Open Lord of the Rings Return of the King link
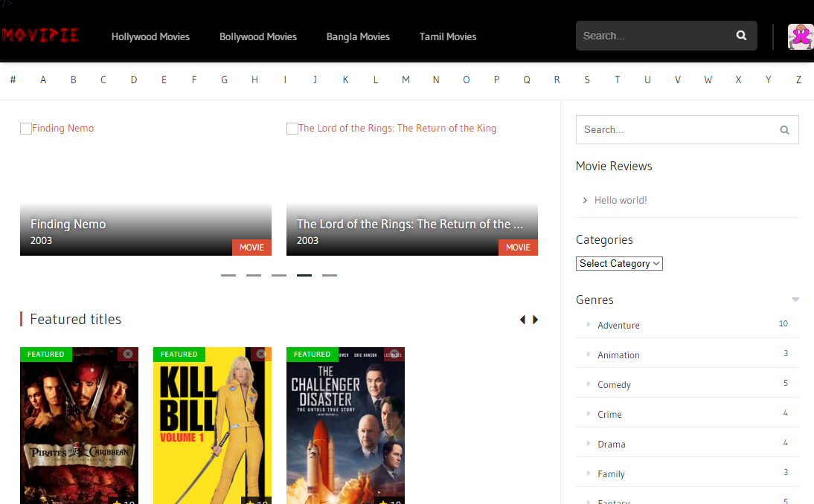Viewport: 814px width, 504px height. coord(397,128)
